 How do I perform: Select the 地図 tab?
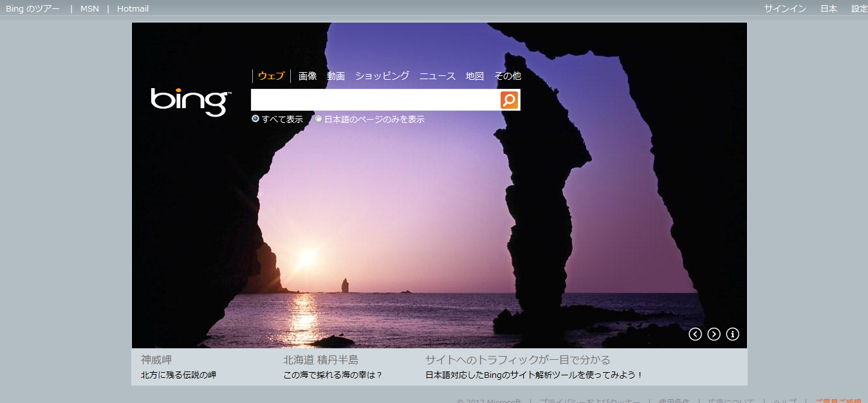click(x=474, y=76)
